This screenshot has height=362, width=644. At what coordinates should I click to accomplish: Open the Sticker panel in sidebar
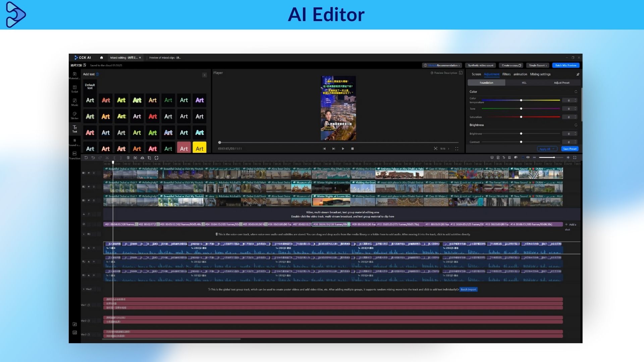[74, 115]
